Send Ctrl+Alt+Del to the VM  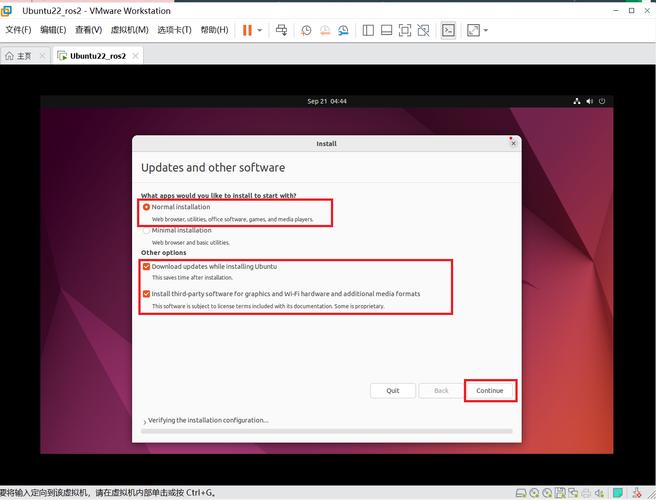(x=282, y=30)
